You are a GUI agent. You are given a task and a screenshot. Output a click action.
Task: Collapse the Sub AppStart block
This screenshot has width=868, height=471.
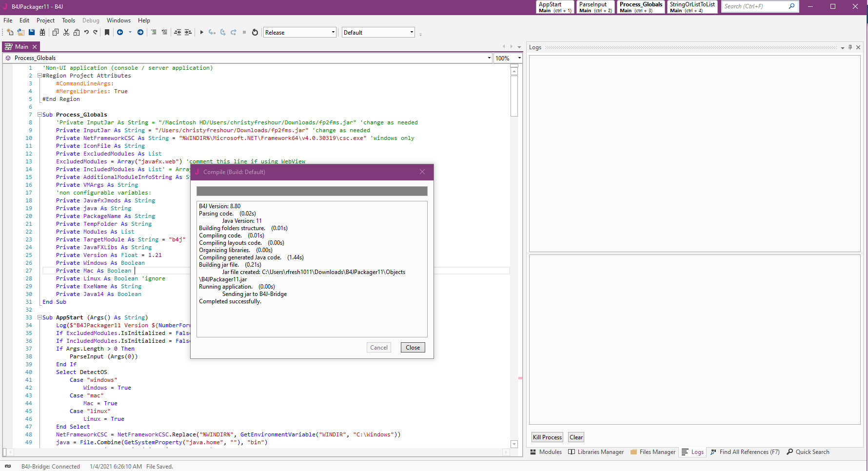click(39, 317)
